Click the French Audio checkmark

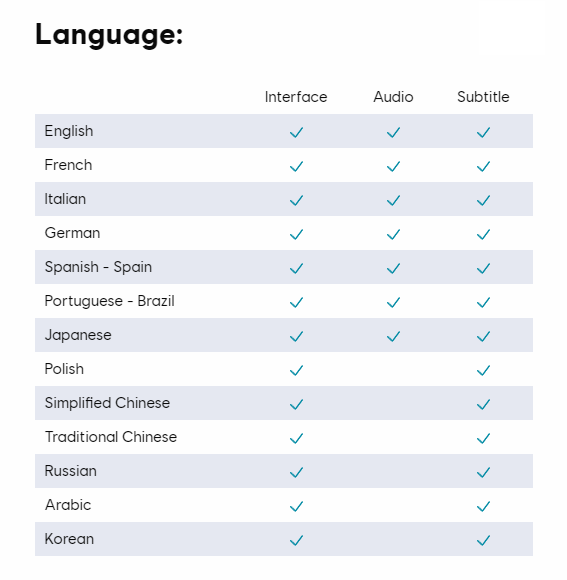coord(393,166)
